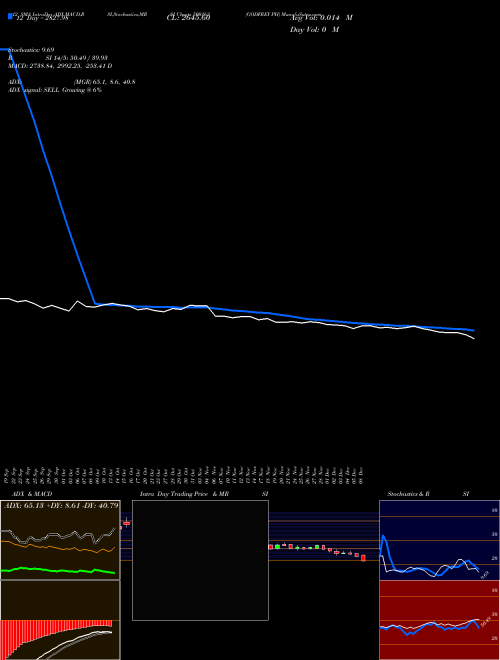Click the 'SI 14/3: 30.49 / 39.93' value
500x660 pixels.
point(76,58)
